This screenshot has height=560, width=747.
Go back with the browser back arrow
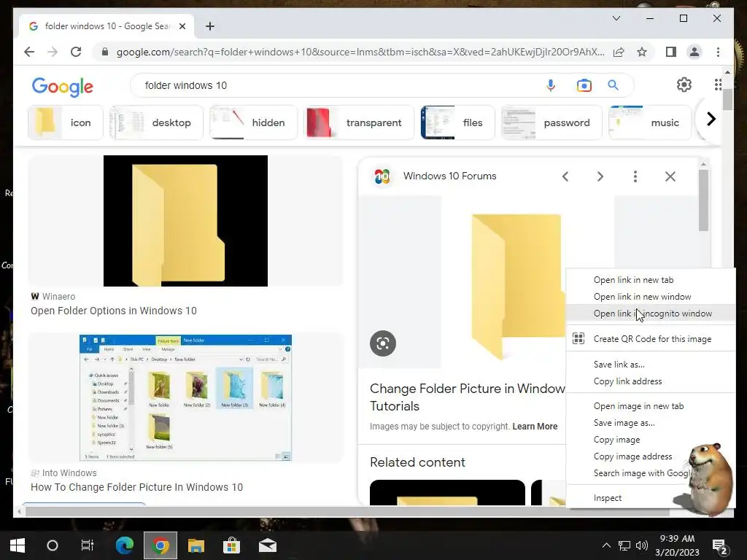click(x=29, y=52)
